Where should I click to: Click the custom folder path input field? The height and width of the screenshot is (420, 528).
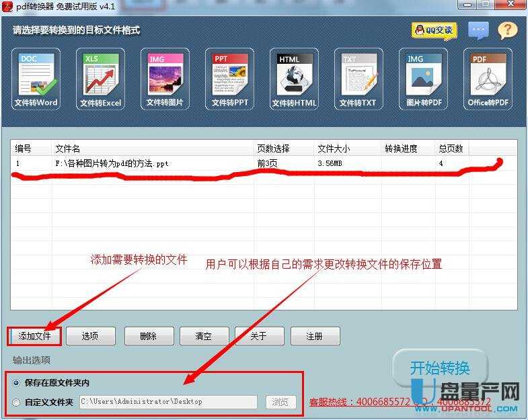(168, 402)
